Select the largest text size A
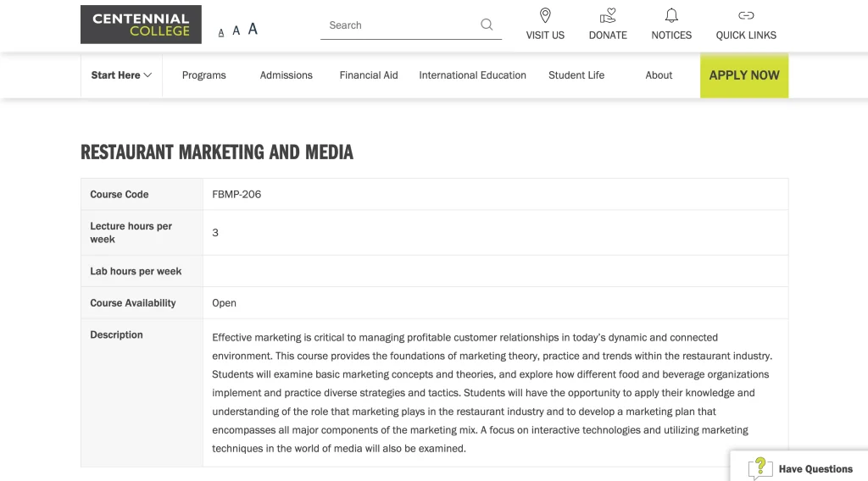Screen dimensions: 868x481 point(253,29)
